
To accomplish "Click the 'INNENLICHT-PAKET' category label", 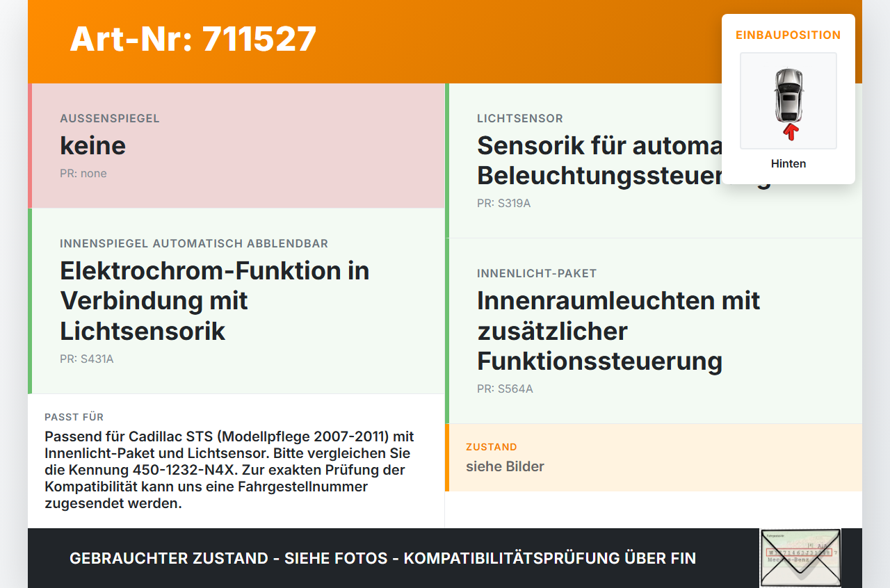I will 537,273.
